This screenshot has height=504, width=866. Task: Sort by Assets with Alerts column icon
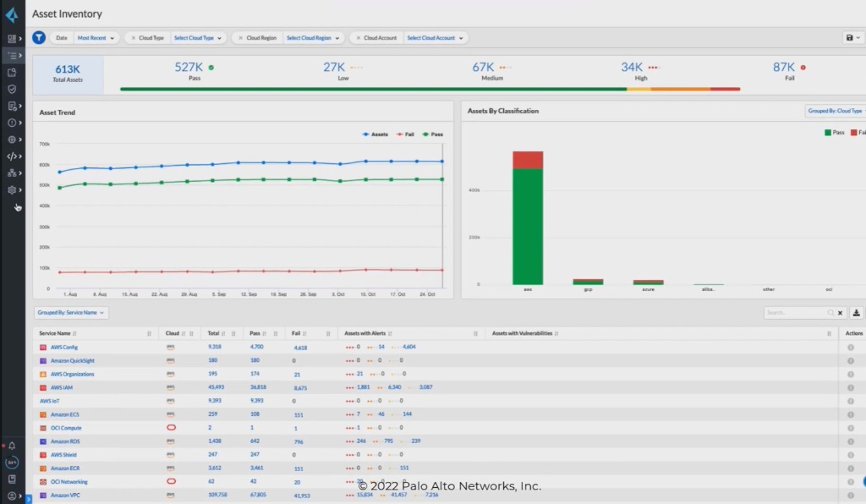coord(390,333)
